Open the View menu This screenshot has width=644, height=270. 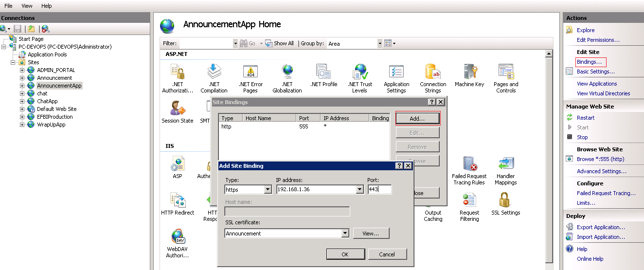point(27,6)
